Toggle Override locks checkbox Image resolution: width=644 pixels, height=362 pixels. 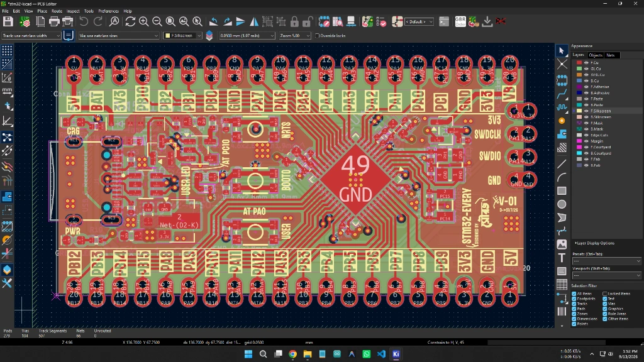[317, 36]
